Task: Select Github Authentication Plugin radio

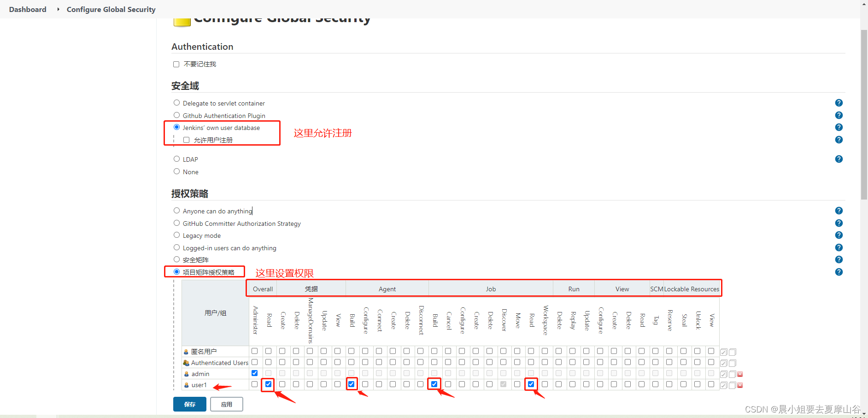Action: (x=176, y=115)
